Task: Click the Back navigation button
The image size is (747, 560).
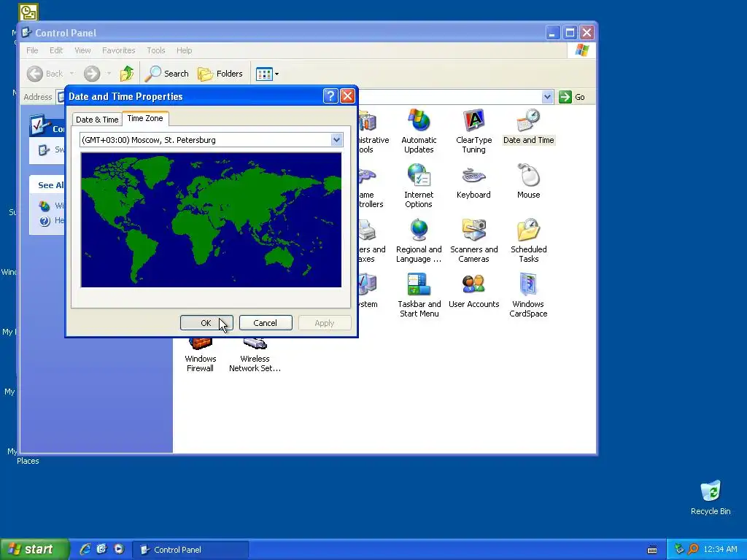Action: (x=45, y=74)
